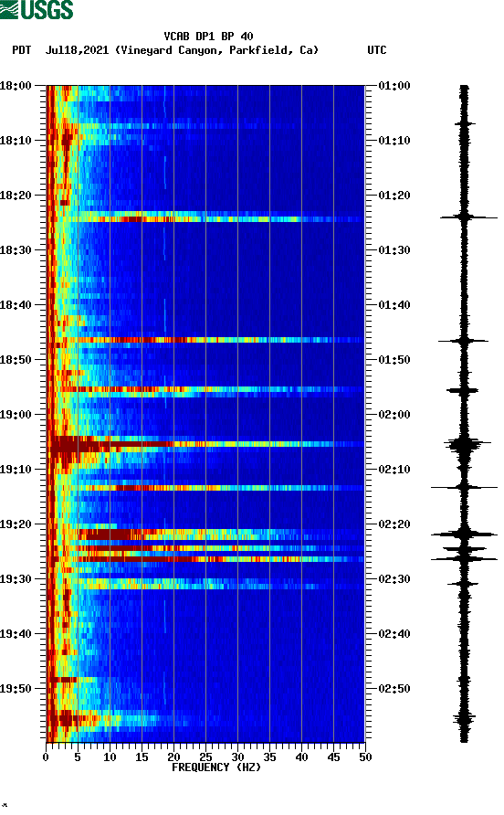This screenshot has width=504, height=815.
Task: Click the 15 Hz frequency axis label
Action: (142, 757)
